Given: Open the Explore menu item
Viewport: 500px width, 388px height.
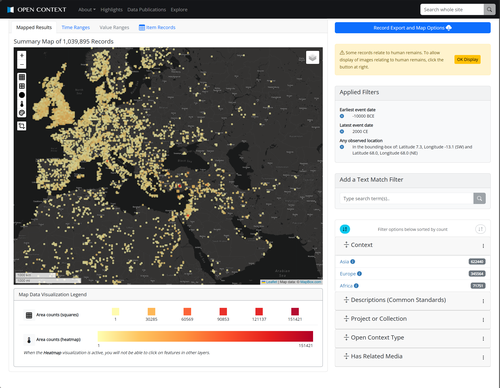Looking at the screenshot, I should pos(179,10).
